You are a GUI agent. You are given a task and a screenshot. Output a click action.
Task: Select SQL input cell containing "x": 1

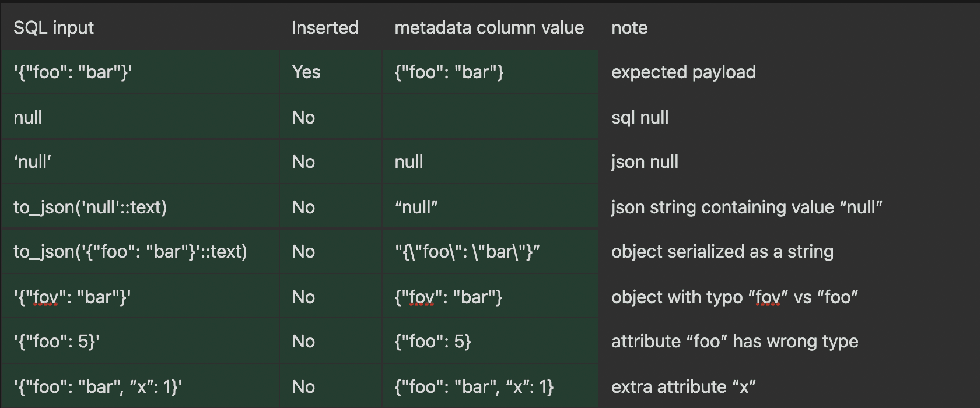pos(98,387)
